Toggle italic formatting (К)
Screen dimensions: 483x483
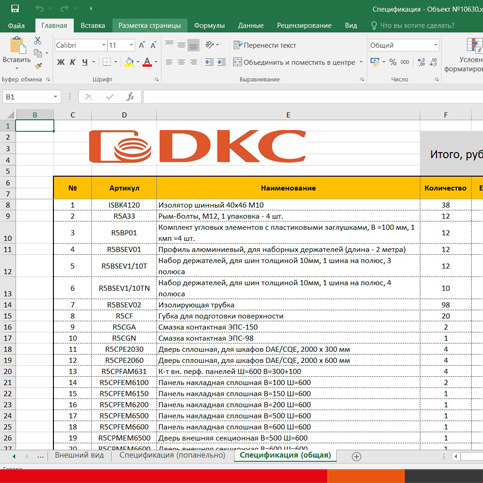(x=72, y=62)
